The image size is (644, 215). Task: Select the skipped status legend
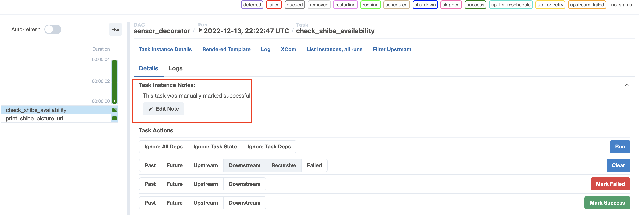point(451,5)
